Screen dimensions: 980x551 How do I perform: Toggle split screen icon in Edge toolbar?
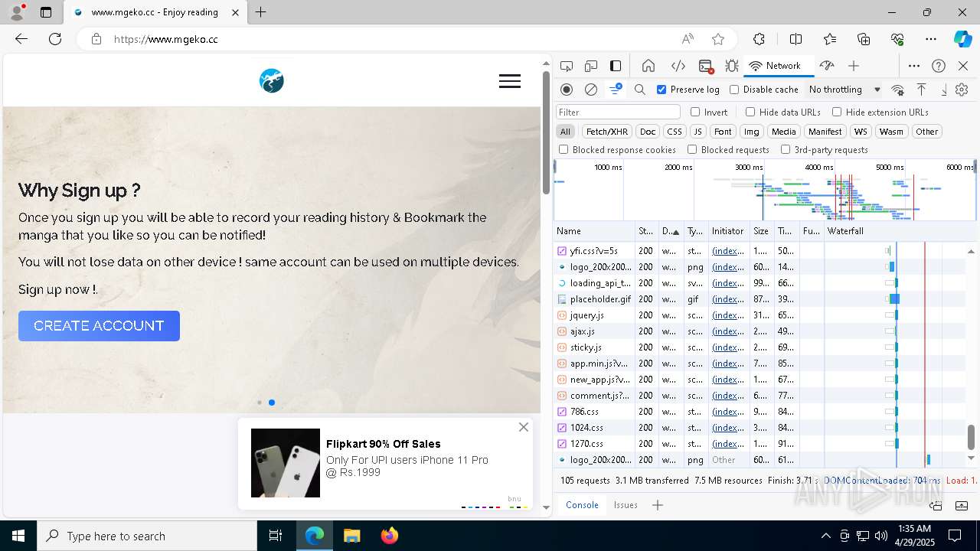click(795, 39)
